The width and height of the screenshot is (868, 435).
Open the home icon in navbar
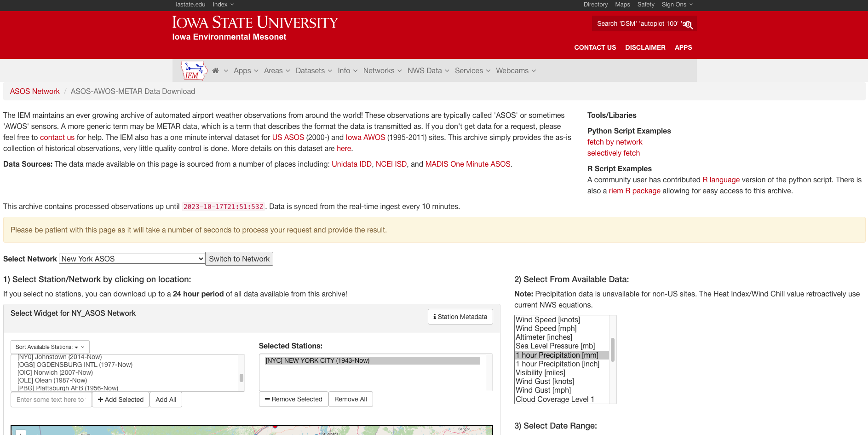[x=215, y=70]
